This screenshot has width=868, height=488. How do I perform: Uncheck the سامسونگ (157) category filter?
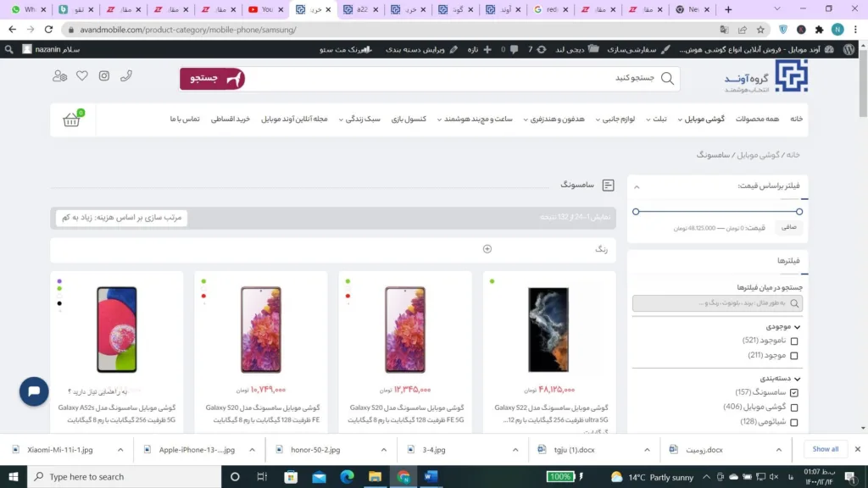click(794, 393)
